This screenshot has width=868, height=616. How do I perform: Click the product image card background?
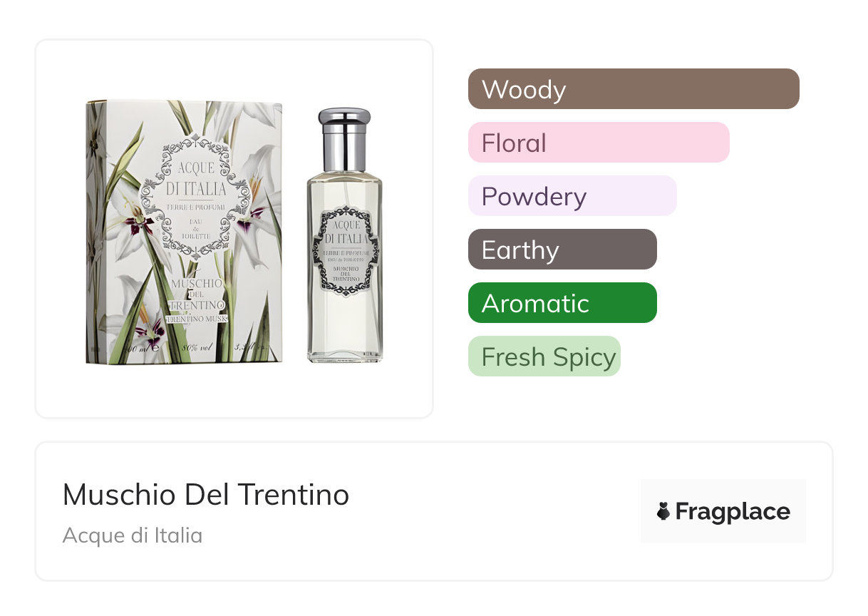point(234,229)
